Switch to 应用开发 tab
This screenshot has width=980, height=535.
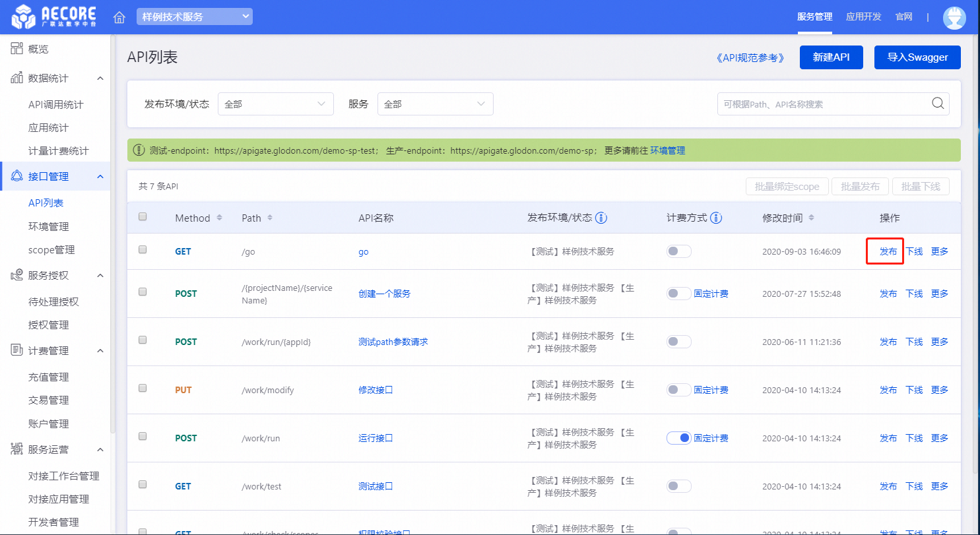pos(863,17)
